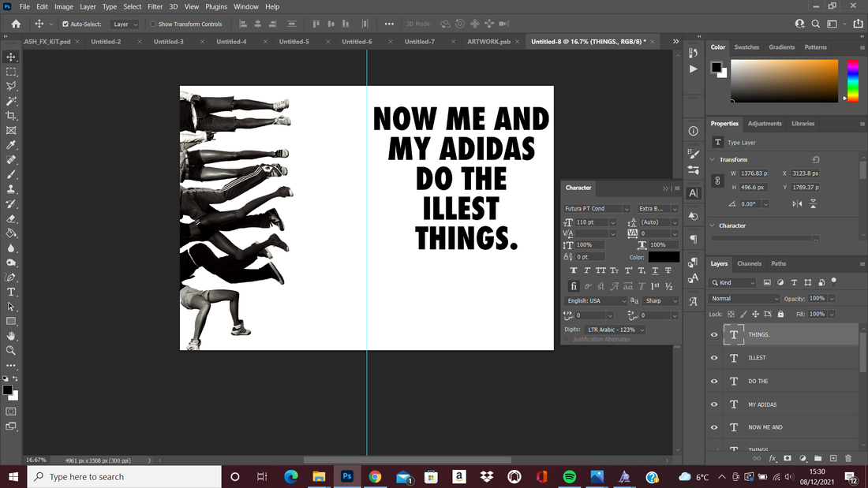Select the Magic Wand tool
This screenshot has width=868, height=488.
[x=11, y=101]
